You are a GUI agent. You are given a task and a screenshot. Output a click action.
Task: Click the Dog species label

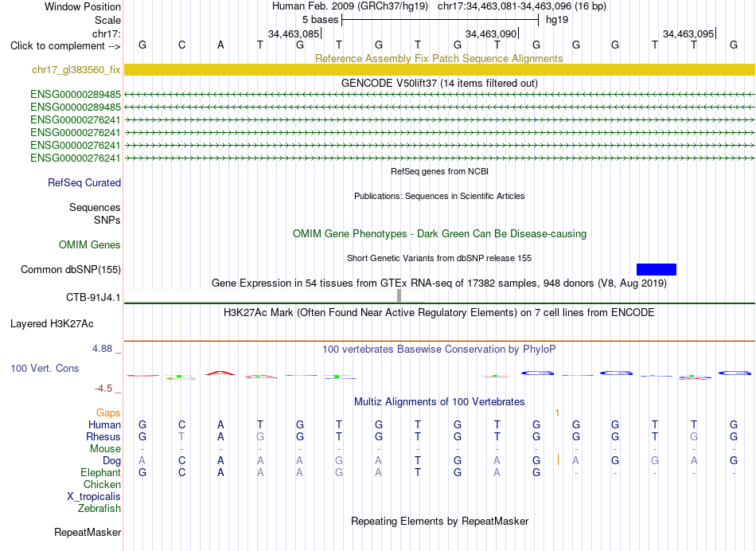(x=112, y=461)
